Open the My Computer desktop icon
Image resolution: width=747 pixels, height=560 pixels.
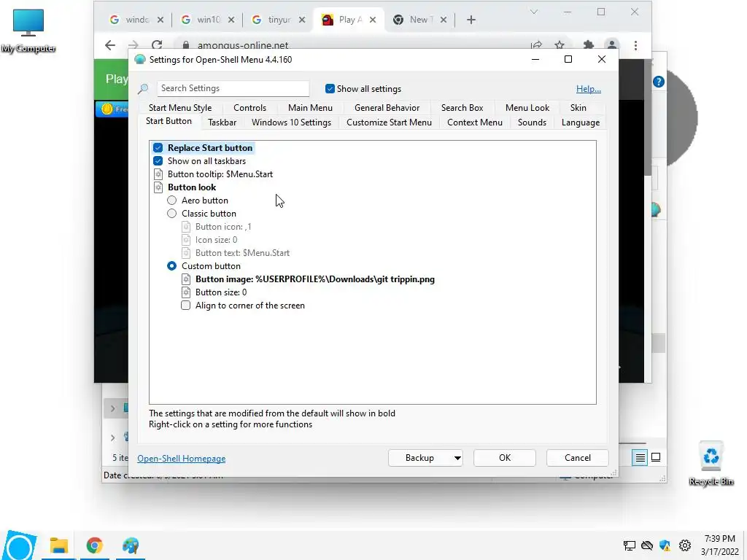[28, 31]
